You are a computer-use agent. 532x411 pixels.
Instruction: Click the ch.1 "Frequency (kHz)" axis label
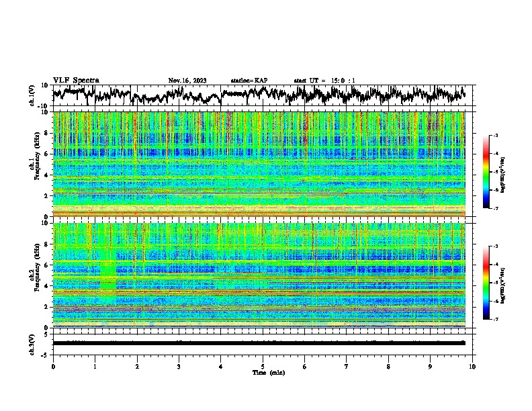[x=37, y=156]
